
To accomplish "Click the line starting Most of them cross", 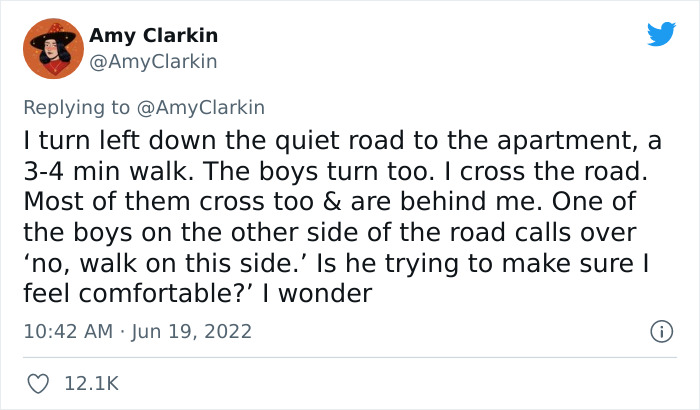I will 329,202.
